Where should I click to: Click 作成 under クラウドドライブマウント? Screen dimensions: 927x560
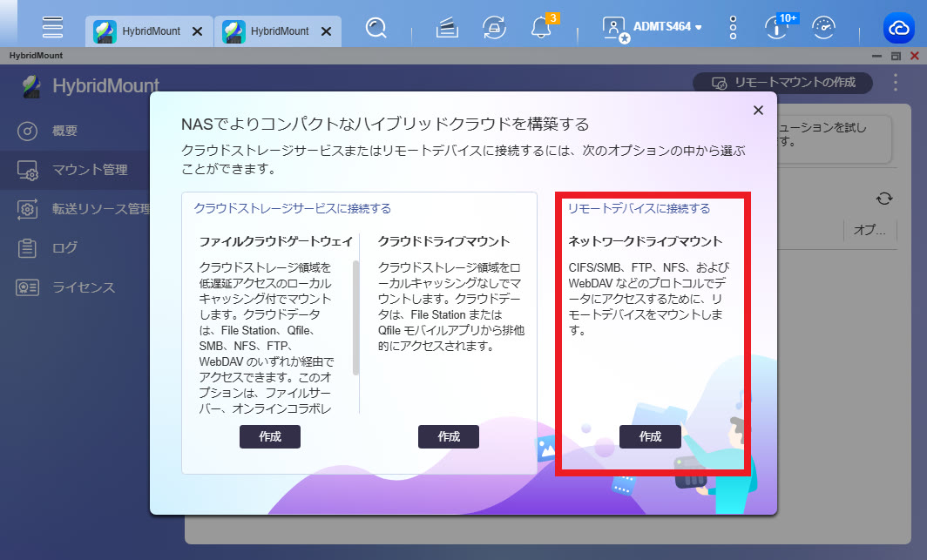click(x=449, y=436)
